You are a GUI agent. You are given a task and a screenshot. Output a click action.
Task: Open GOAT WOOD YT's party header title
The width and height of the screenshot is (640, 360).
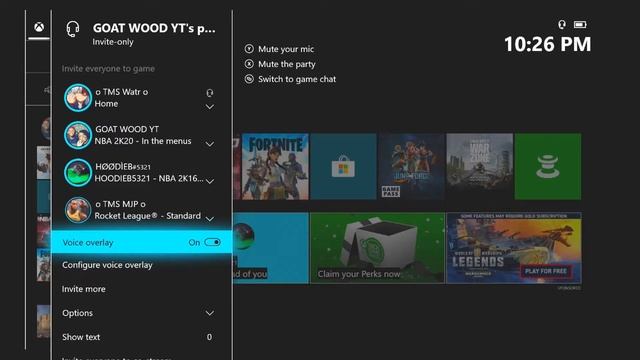(x=154, y=28)
